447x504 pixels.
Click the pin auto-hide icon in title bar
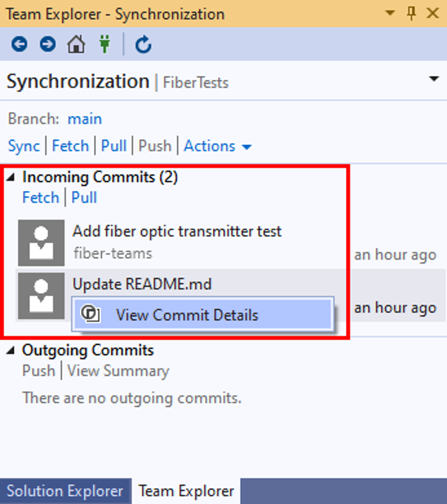[x=411, y=13]
